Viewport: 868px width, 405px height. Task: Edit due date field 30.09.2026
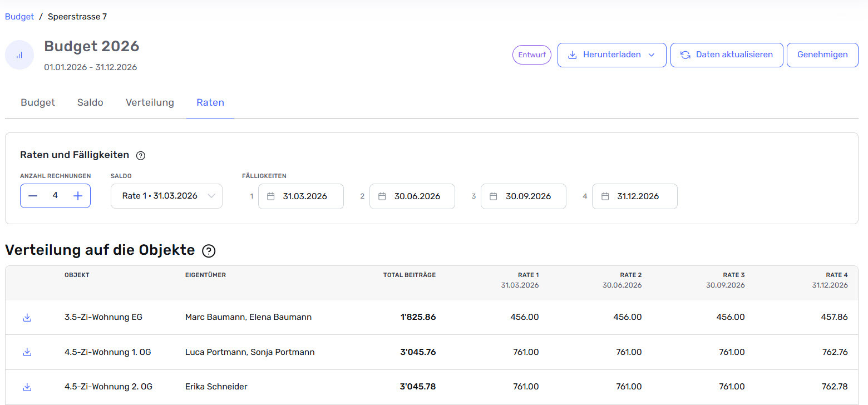click(x=524, y=196)
